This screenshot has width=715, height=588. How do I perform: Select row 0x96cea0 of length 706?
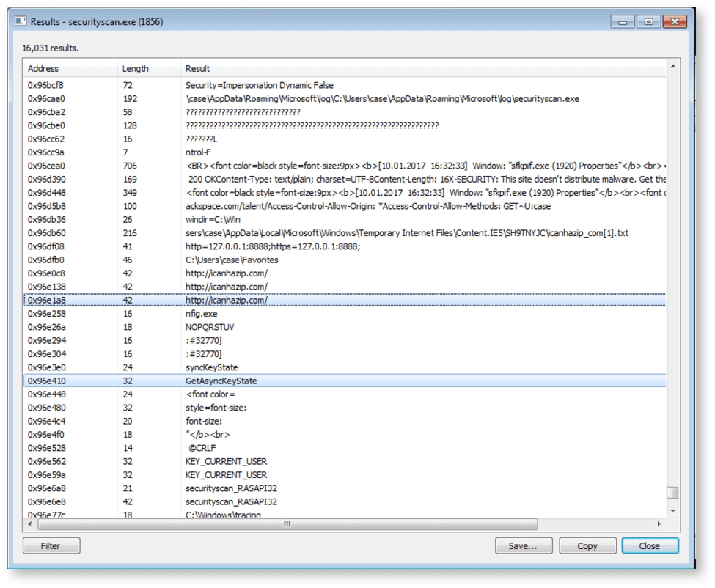[x=345, y=166]
